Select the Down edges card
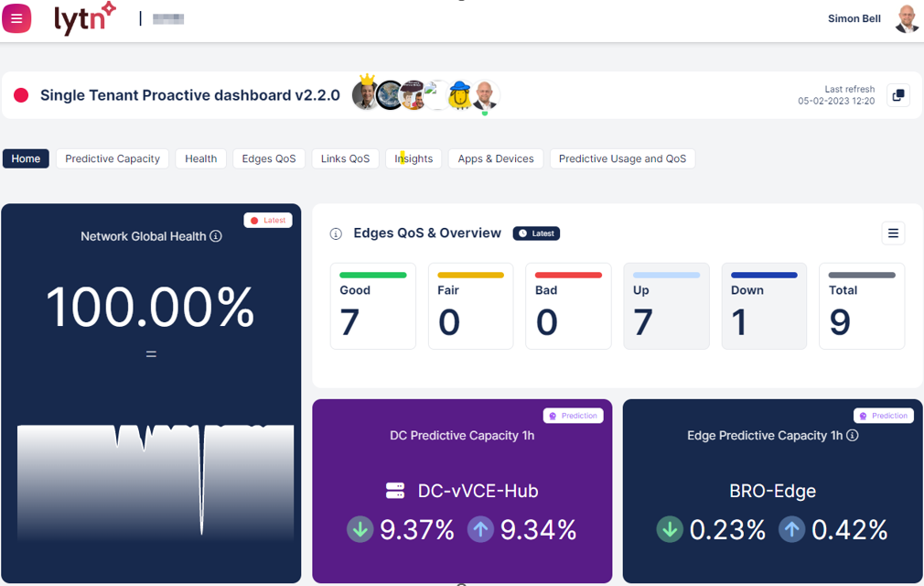Viewport: 924px width, 586px height. pyautogui.click(x=764, y=307)
